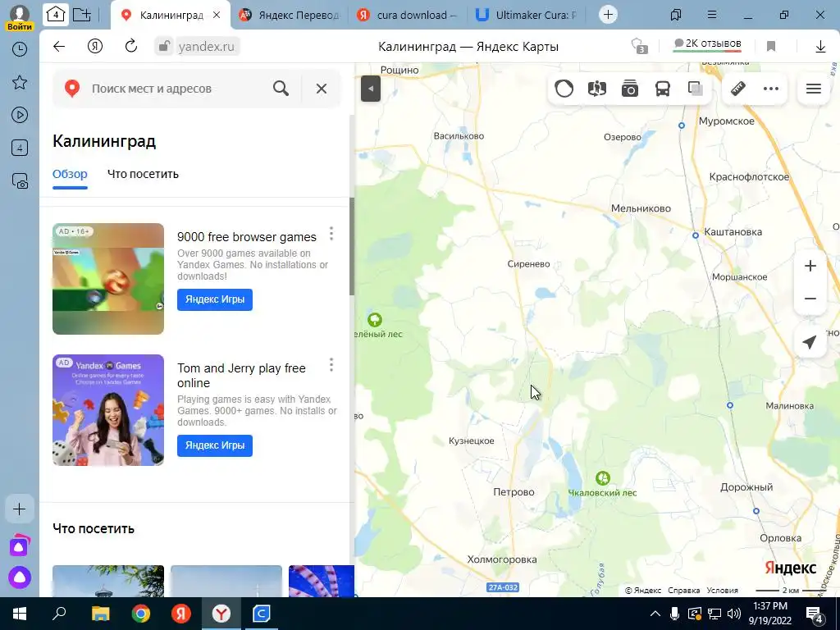Click the Чкаловский лес park marker
The image size is (840, 630).
(x=603, y=478)
